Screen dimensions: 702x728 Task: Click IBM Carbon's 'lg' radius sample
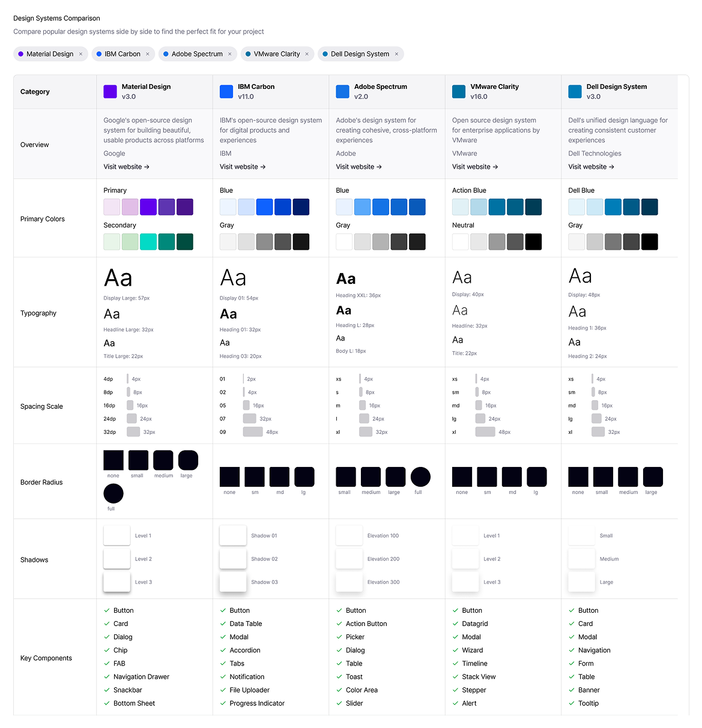(x=304, y=477)
